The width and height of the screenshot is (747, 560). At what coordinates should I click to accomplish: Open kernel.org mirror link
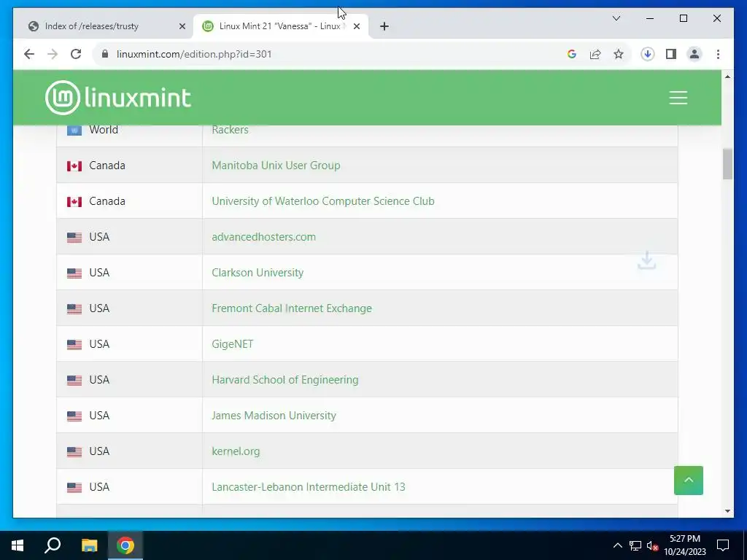point(236,451)
